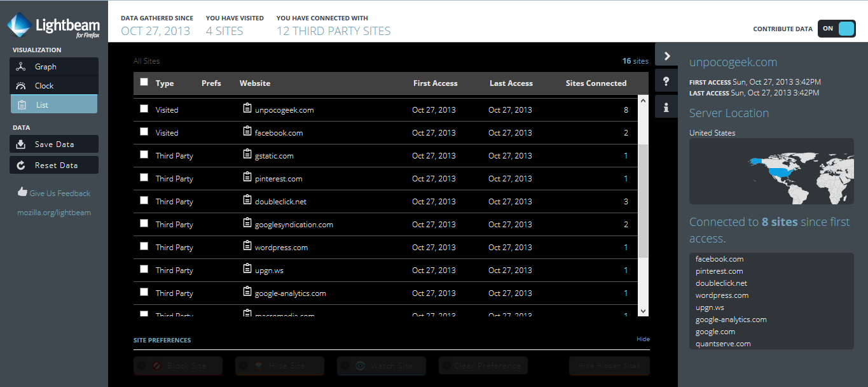
Task: Click the Clock visualization icon
Action: coord(21,86)
